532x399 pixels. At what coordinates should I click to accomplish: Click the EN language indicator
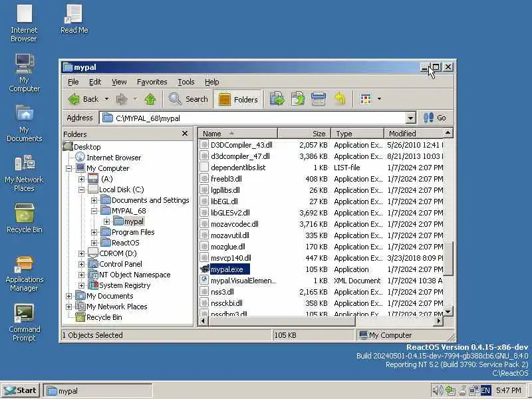coord(485,390)
